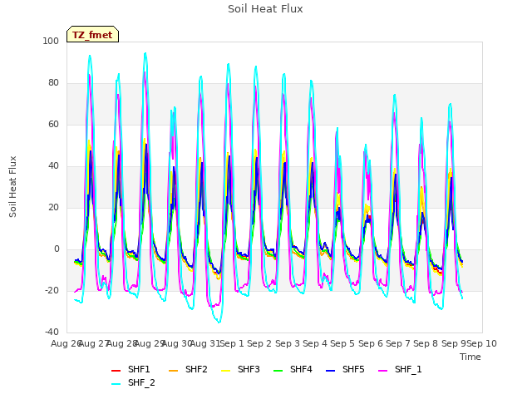Click the vertical Soil Heat Flux axis label
Viewport: 532px width, 399px height.
pos(12,186)
